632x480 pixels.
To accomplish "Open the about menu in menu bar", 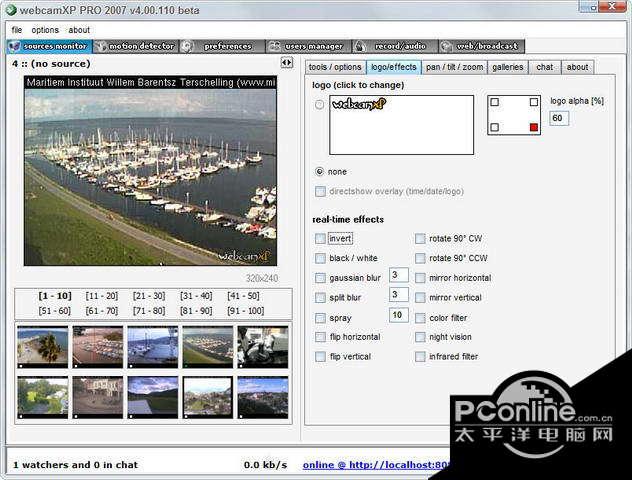I will [79, 30].
